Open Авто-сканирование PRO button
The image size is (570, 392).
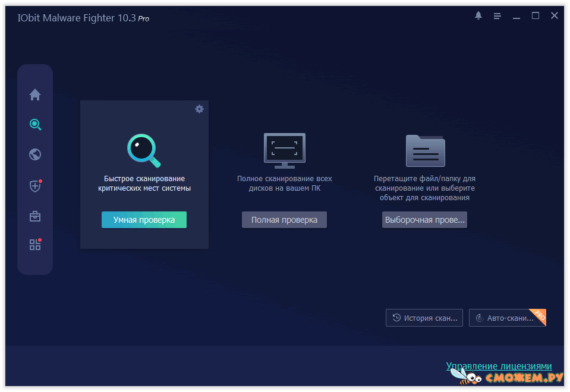[508, 318]
